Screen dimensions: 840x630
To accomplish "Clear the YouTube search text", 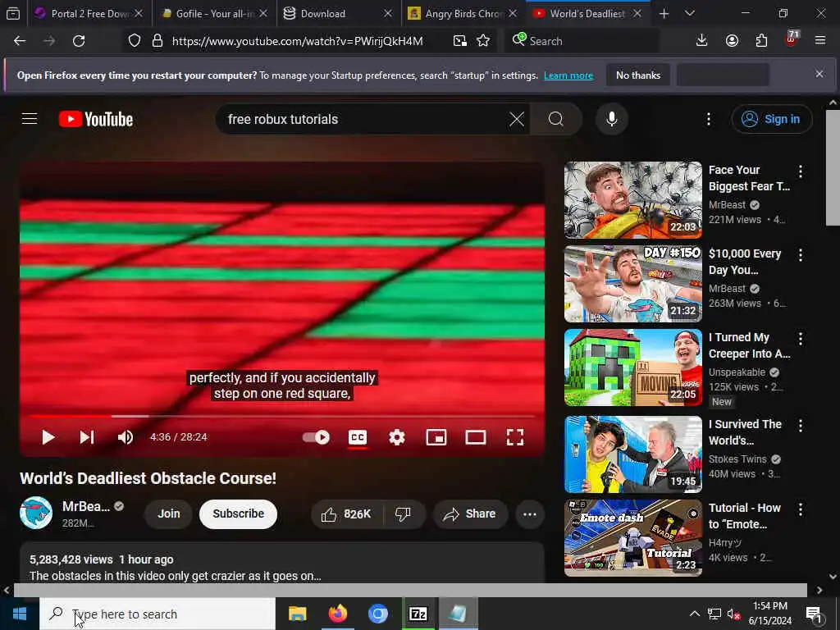I will [x=517, y=119].
